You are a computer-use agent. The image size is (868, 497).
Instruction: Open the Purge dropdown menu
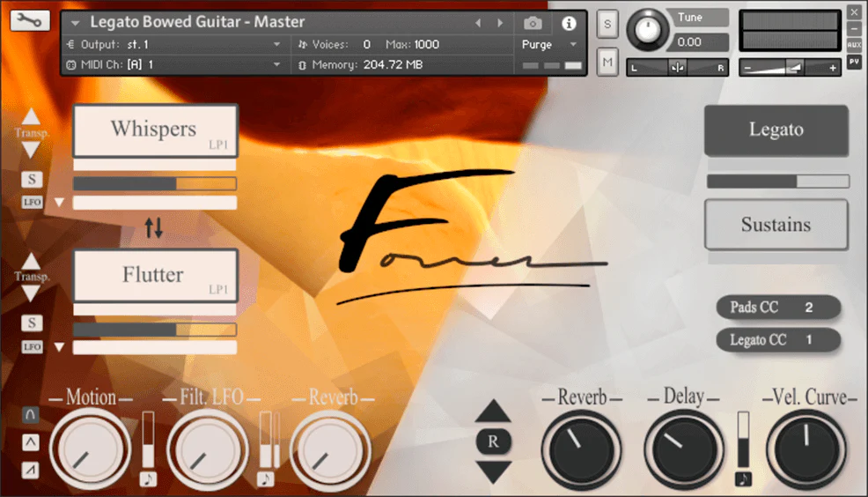548,44
